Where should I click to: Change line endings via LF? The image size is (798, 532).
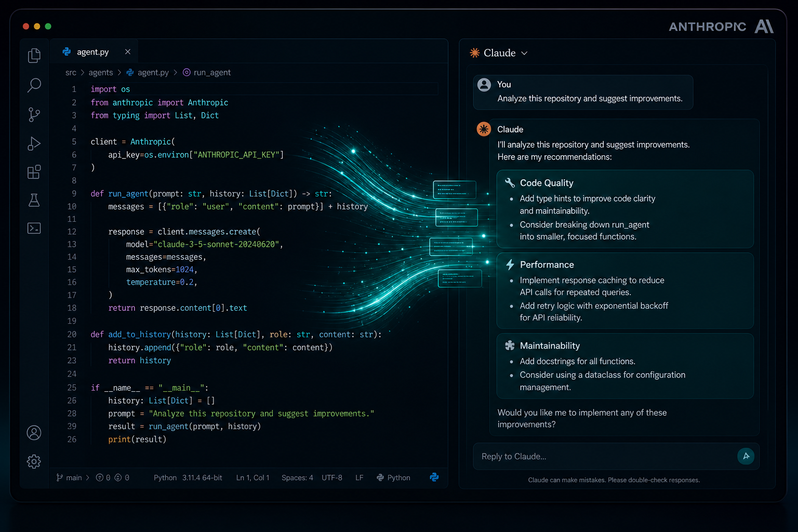pyautogui.click(x=359, y=477)
